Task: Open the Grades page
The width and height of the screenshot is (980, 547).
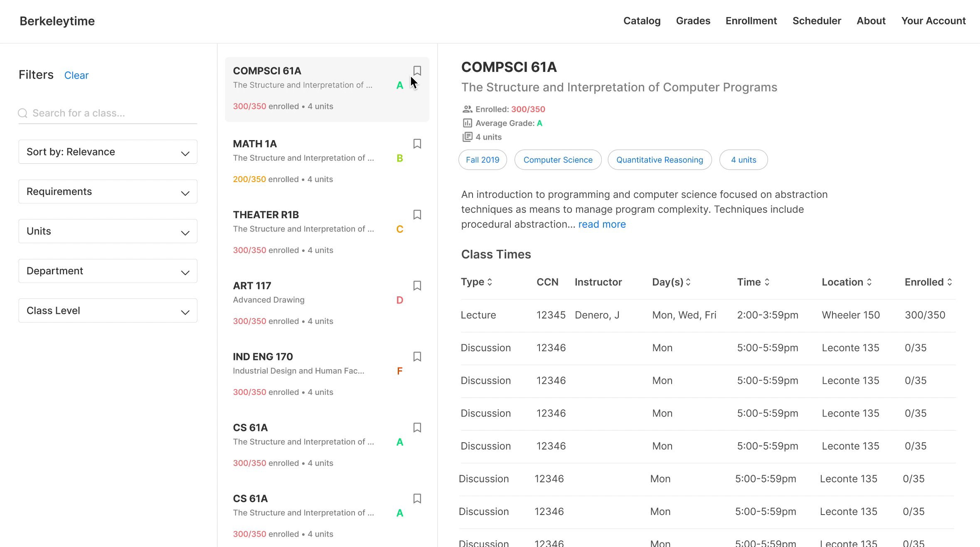Action: [x=693, y=21]
